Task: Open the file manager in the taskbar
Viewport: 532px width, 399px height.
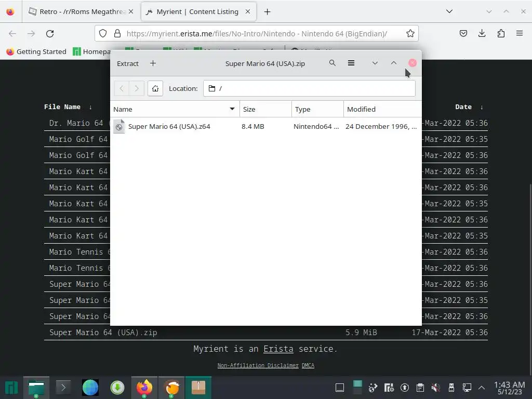Action: tap(36, 388)
